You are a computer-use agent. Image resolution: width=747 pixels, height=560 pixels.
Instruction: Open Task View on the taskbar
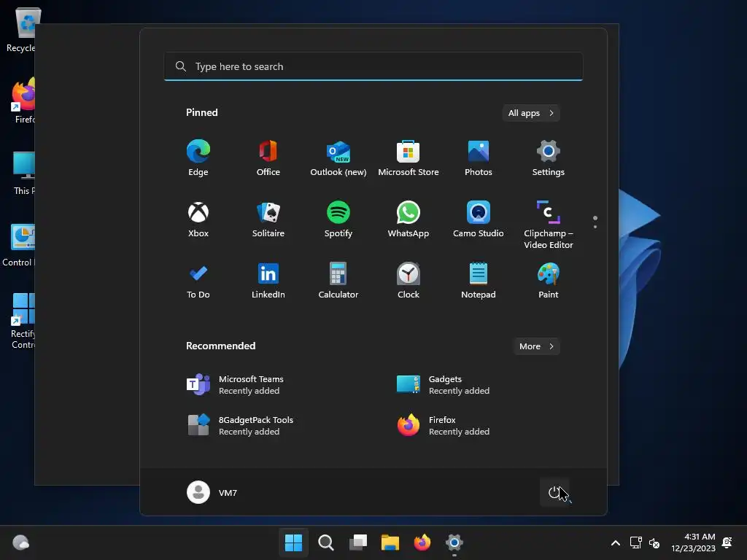tap(358, 542)
